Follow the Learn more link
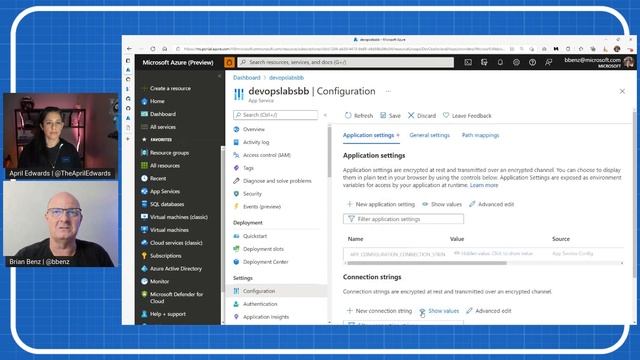 tap(484, 185)
